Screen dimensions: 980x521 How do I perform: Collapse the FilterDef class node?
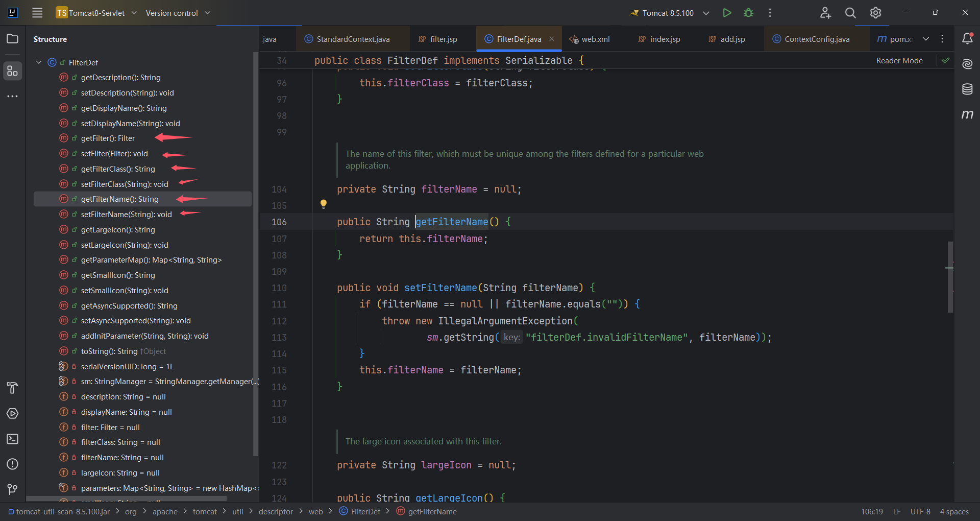(39, 62)
